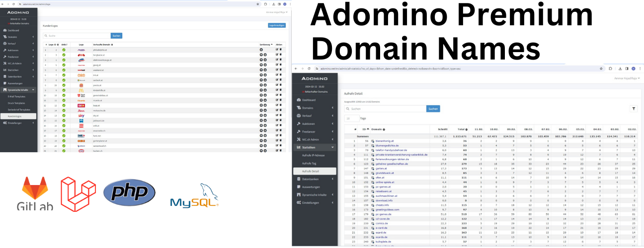Click Suchen button in Kundenlogos window
Screen dimensions: 644x248
(116, 36)
